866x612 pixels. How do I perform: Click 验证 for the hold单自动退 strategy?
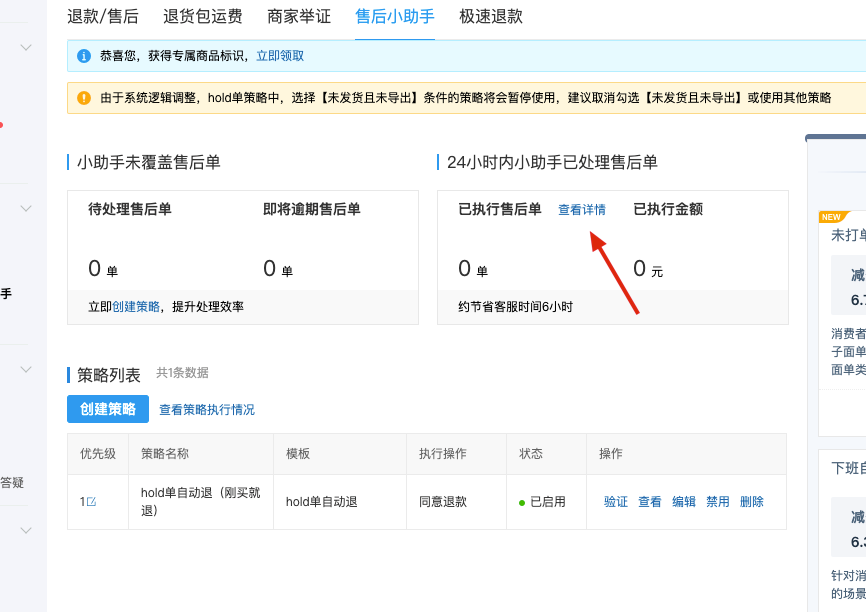[x=616, y=502]
